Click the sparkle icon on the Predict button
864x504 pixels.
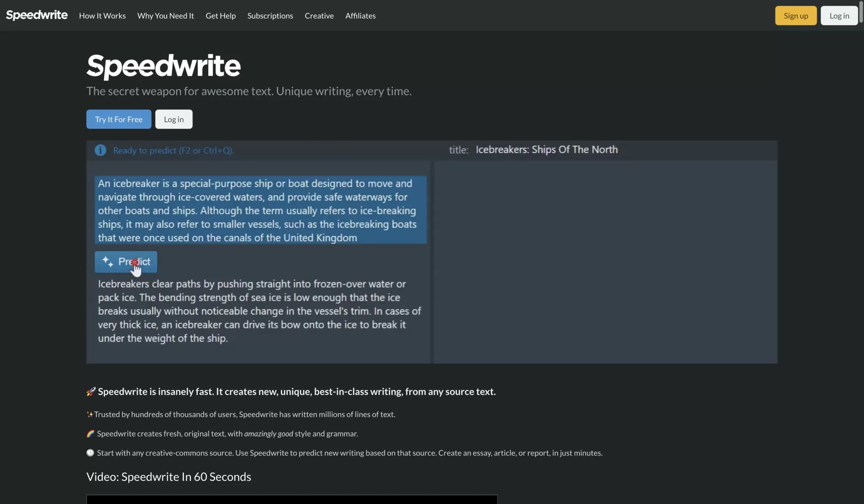pyautogui.click(x=108, y=262)
